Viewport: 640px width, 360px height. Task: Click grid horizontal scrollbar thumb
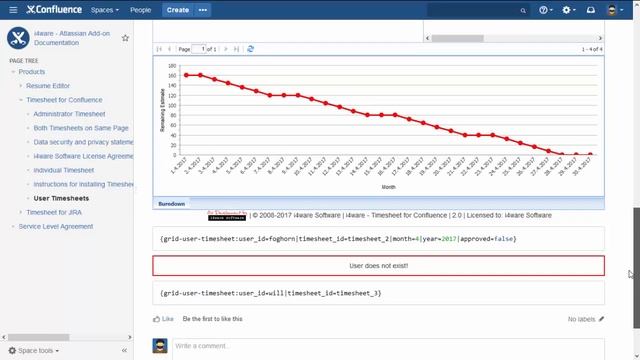458,38
